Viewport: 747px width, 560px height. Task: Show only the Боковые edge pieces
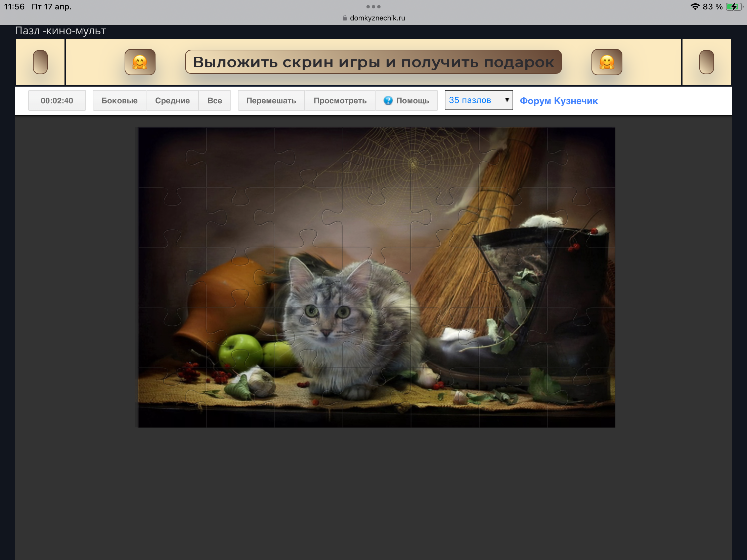(119, 101)
